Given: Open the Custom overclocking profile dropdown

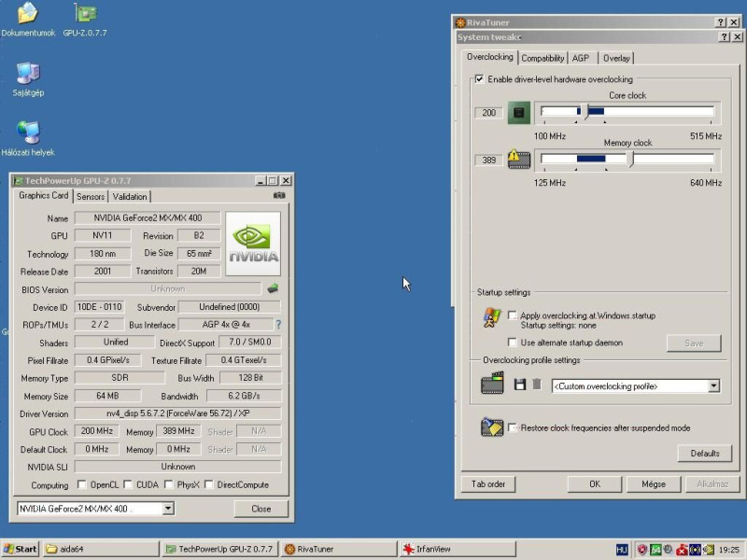Looking at the screenshot, I should click(x=713, y=385).
